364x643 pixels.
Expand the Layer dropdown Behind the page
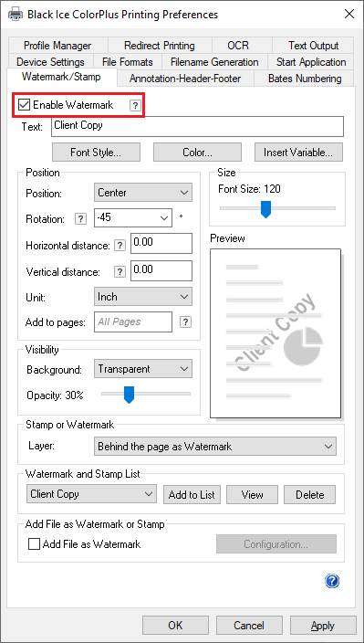click(x=215, y=446)
